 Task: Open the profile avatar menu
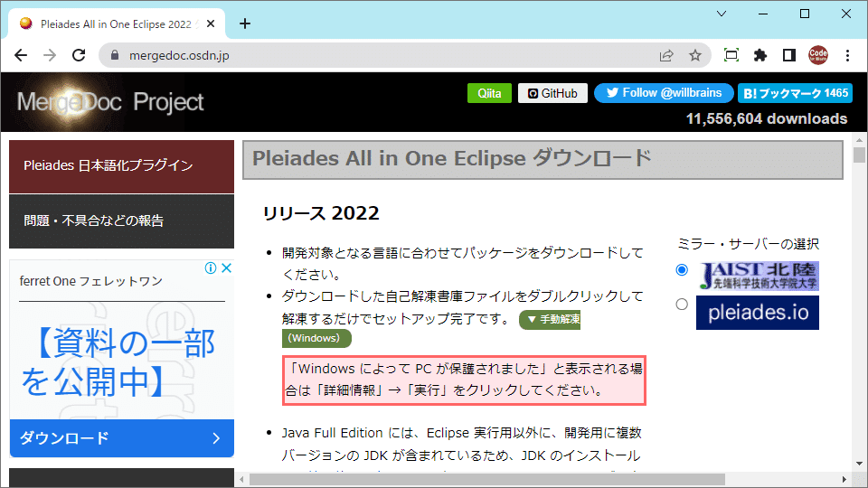pyautogui.click(x=818, y=55)
